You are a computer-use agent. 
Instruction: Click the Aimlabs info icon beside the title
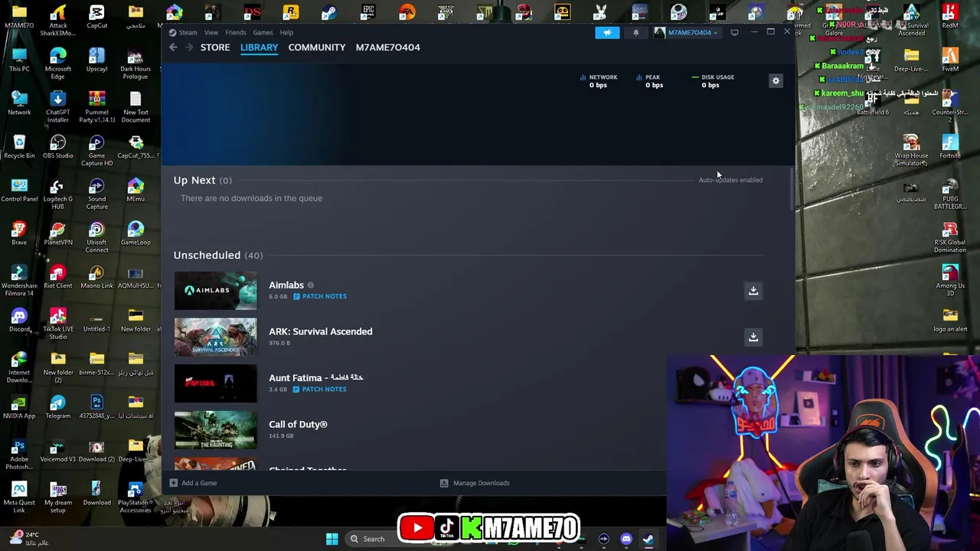(310, 285)
